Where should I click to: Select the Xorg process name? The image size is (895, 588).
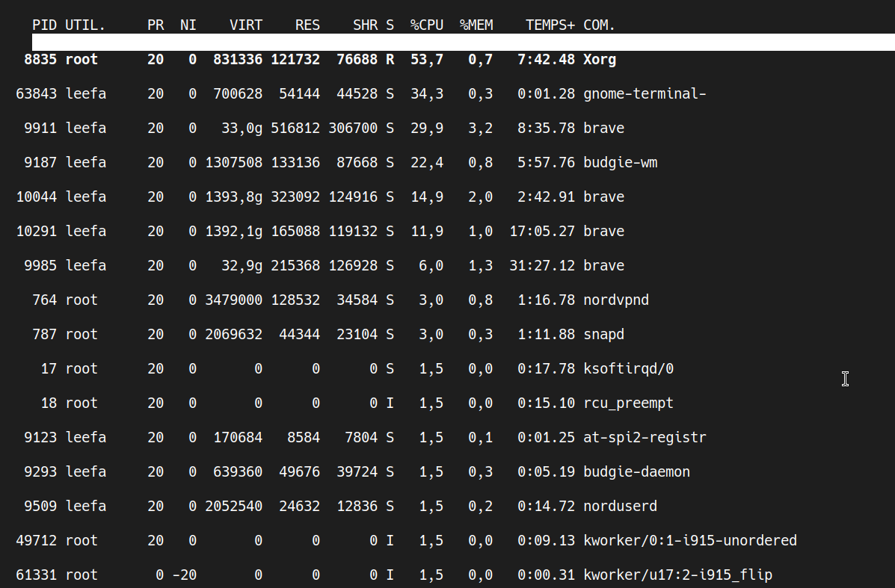click(x=600, y=60)
